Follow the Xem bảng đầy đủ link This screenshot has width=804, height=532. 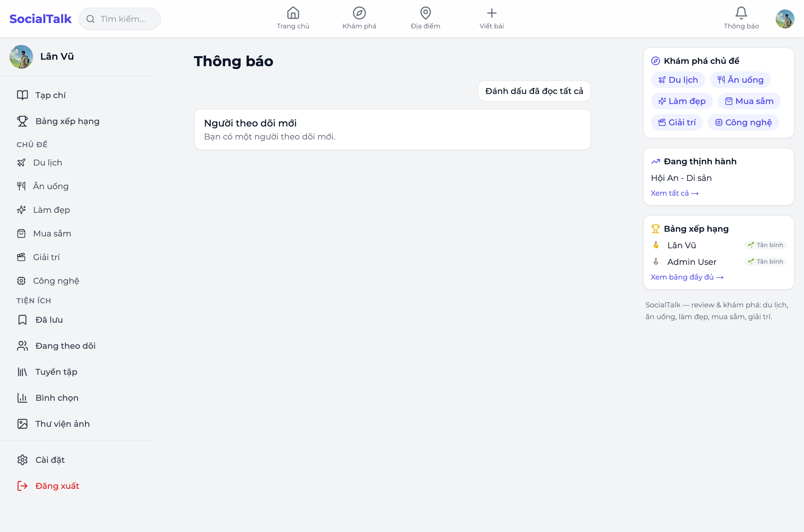[687, 277]
